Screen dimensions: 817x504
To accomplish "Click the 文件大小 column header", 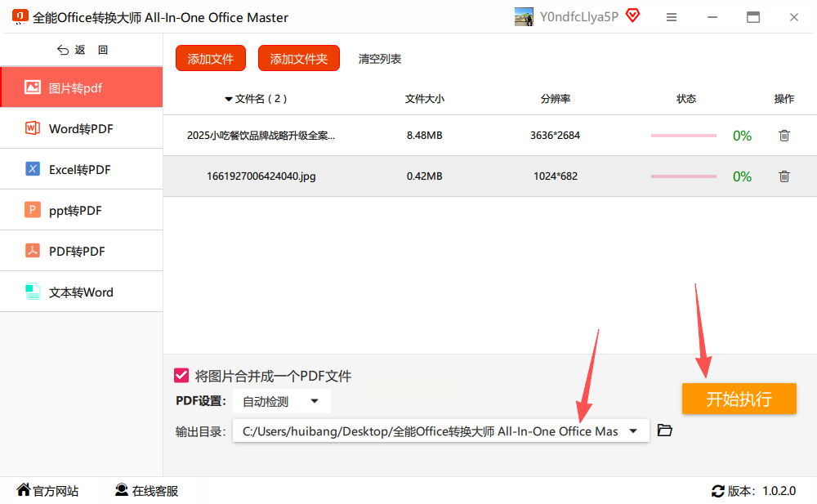I will 425,99.
